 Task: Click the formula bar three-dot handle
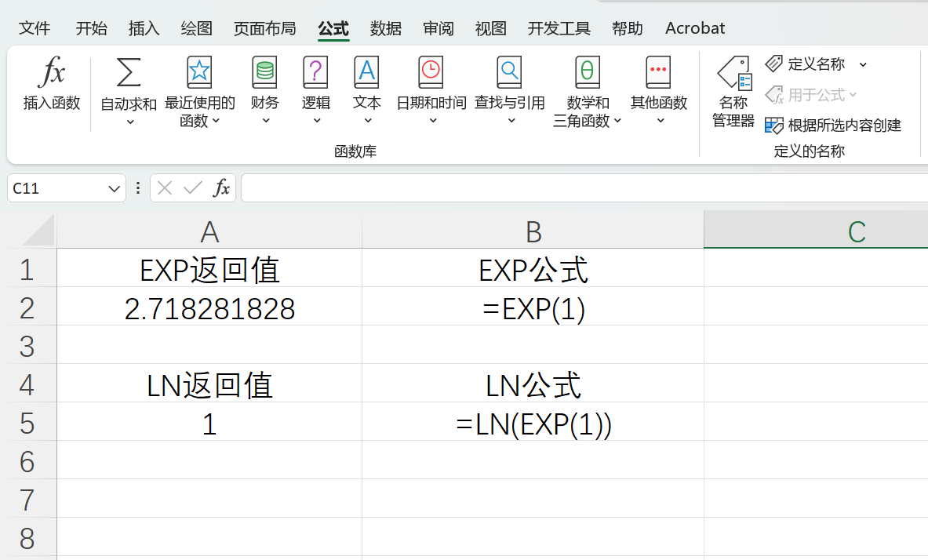pyautogui.click(x=138, y=188)
